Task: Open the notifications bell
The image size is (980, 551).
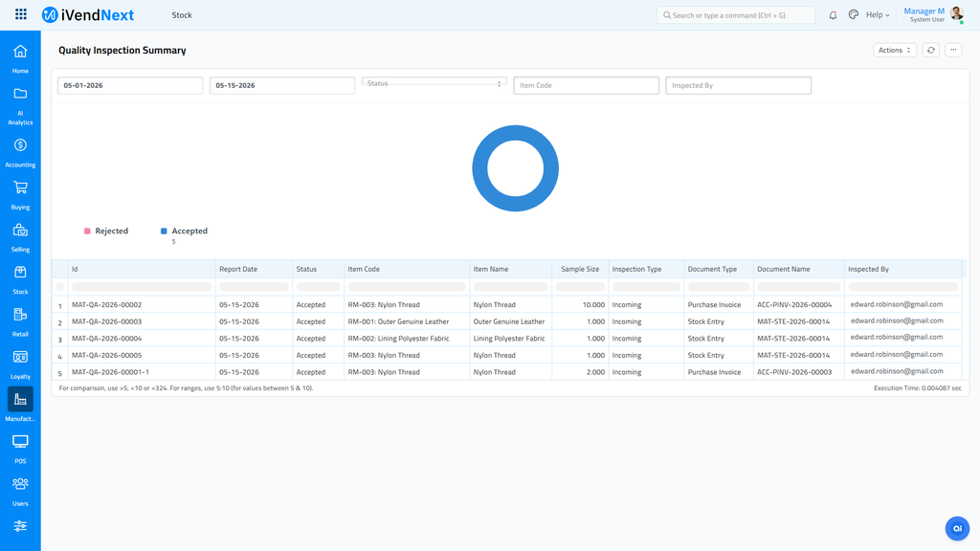Action: (x=833, y=15)
